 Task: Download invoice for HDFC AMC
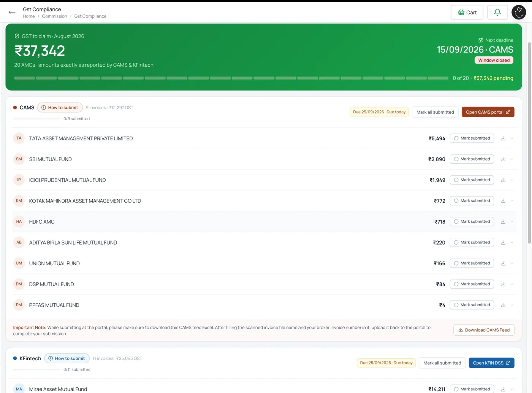[x=503, y=222]
